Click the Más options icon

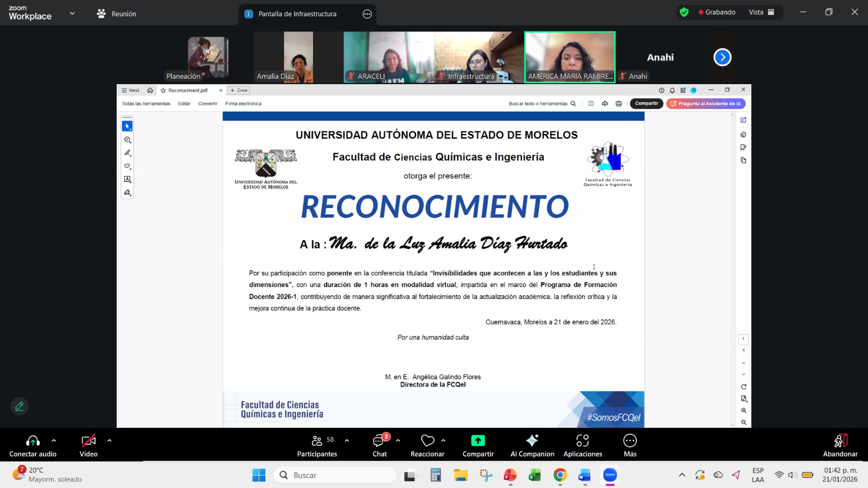click(630, 441)
